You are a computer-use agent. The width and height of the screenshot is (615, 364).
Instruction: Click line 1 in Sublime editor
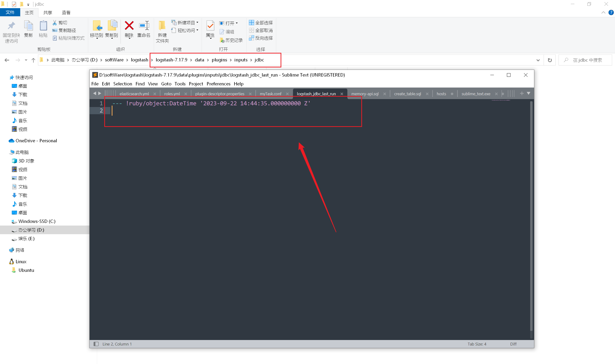point(211,103)
